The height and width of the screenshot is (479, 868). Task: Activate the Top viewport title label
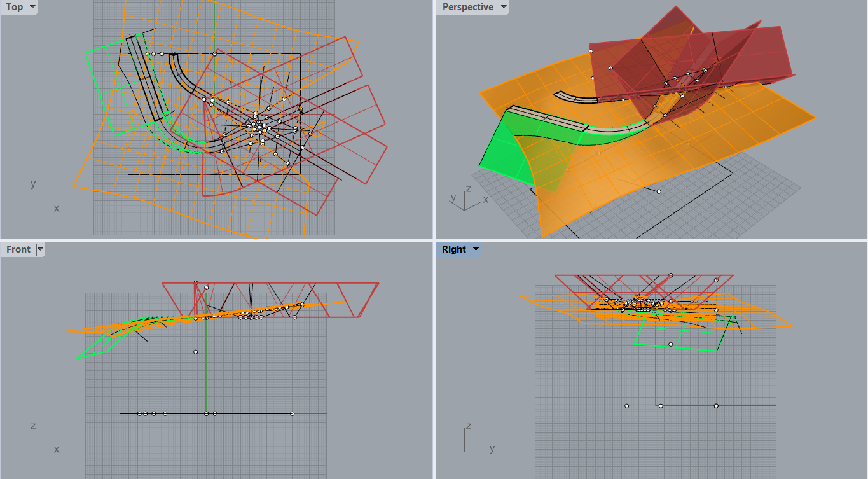point(14,7)
